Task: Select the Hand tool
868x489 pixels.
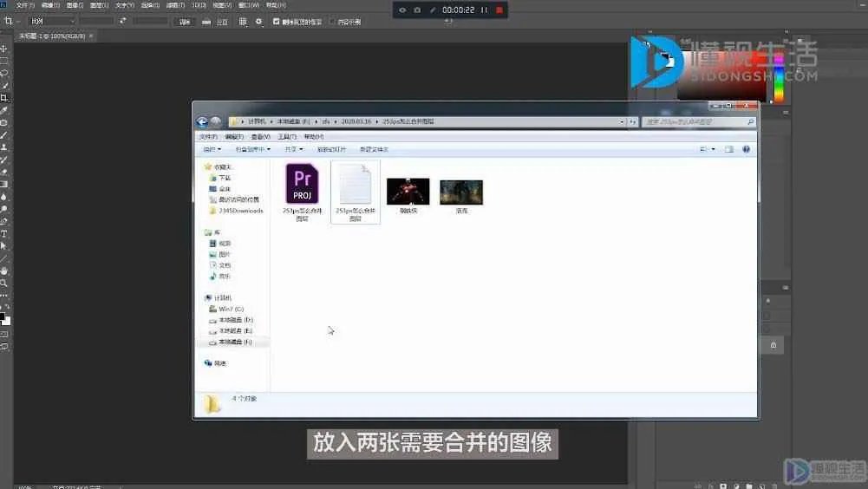Action: click(3, 271)
